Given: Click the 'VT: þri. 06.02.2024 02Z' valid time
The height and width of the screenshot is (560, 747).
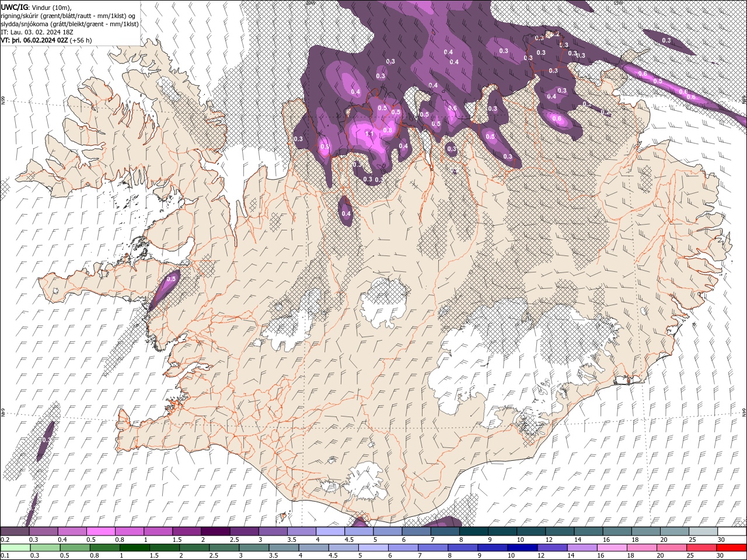Looking at the screenshot, I should [x=34, y=40].
